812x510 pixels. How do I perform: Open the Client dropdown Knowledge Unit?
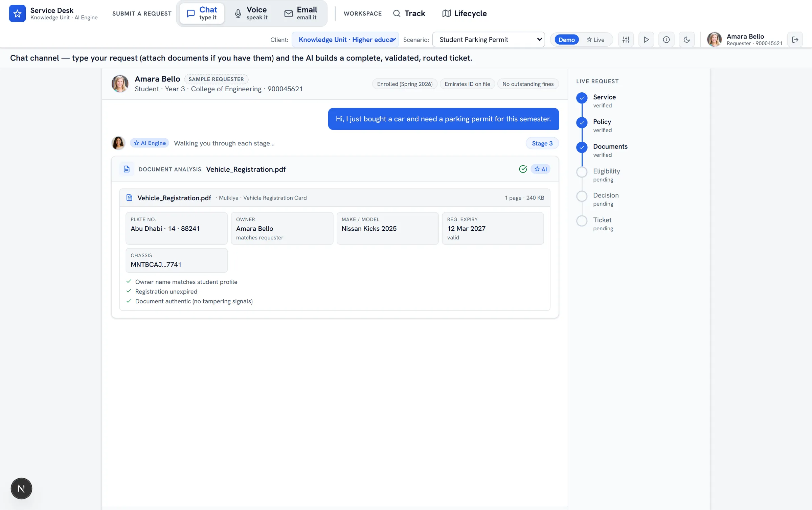pyautogui.click(x=345, y=40)
